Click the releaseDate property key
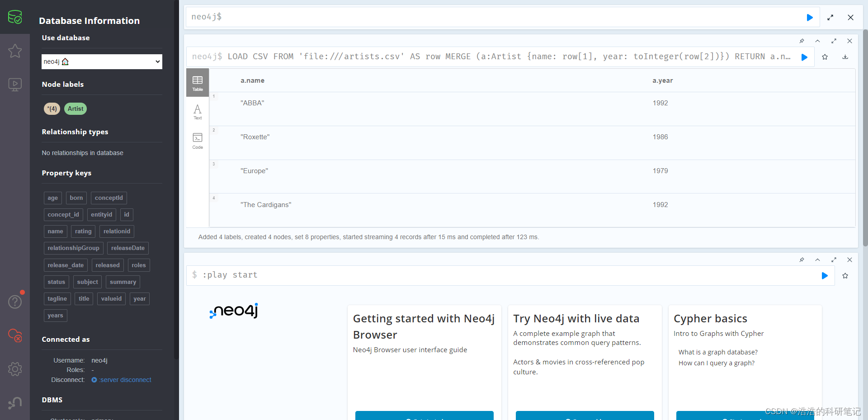This screenshot has height=420, width=868. tap(128, 248)
